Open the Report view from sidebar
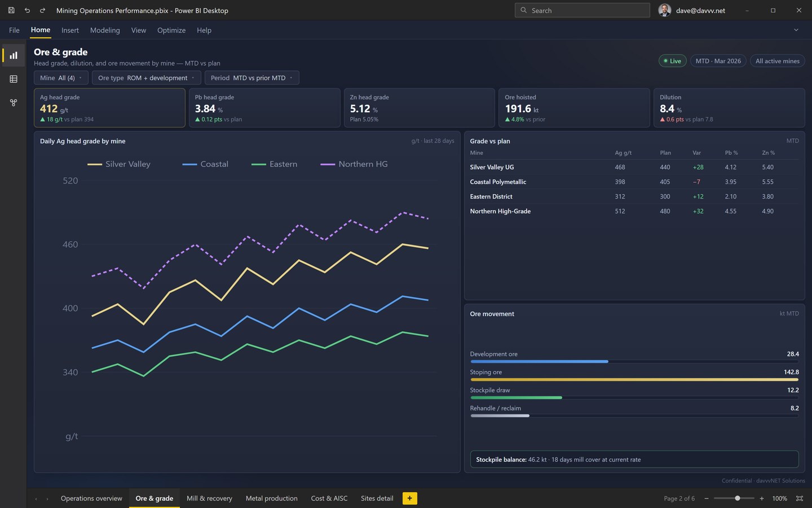This screenshot has width=812, height=508. tap(14, 55)
